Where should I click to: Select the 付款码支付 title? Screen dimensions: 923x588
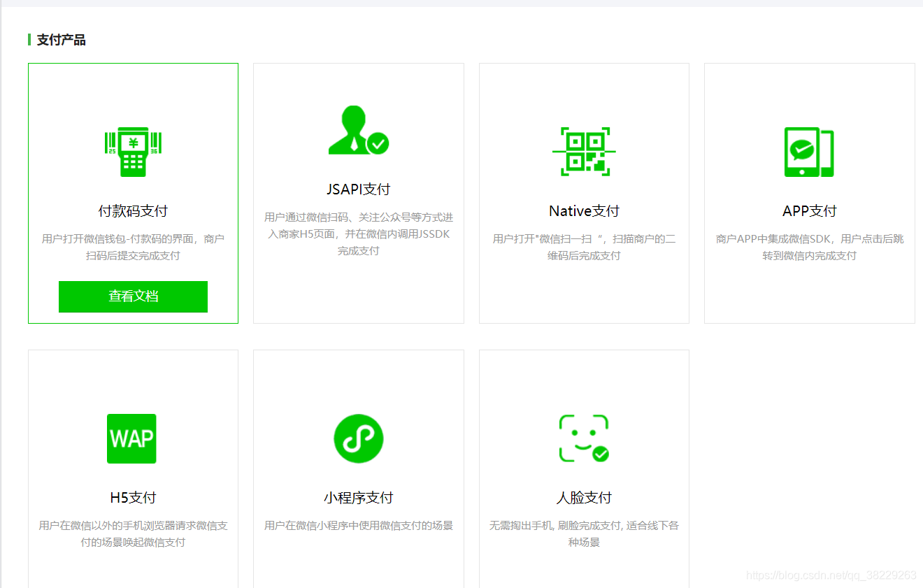(x=133, y=211)
